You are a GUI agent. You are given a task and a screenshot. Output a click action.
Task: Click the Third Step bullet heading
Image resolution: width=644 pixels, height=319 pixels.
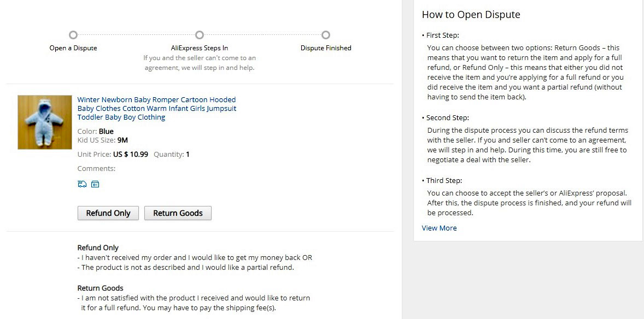[442, 181]
